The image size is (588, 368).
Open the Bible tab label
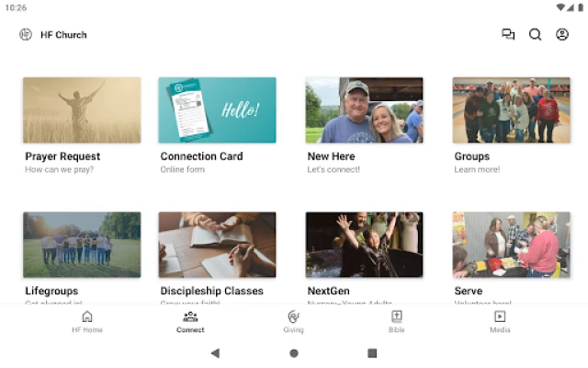(x=397, y=329)
